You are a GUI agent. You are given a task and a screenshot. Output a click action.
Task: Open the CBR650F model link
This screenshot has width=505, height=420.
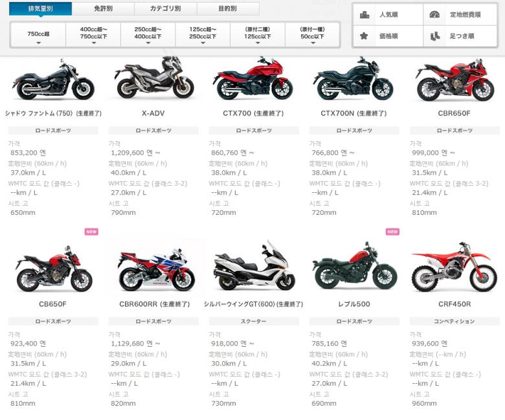[x=454, y=113]
